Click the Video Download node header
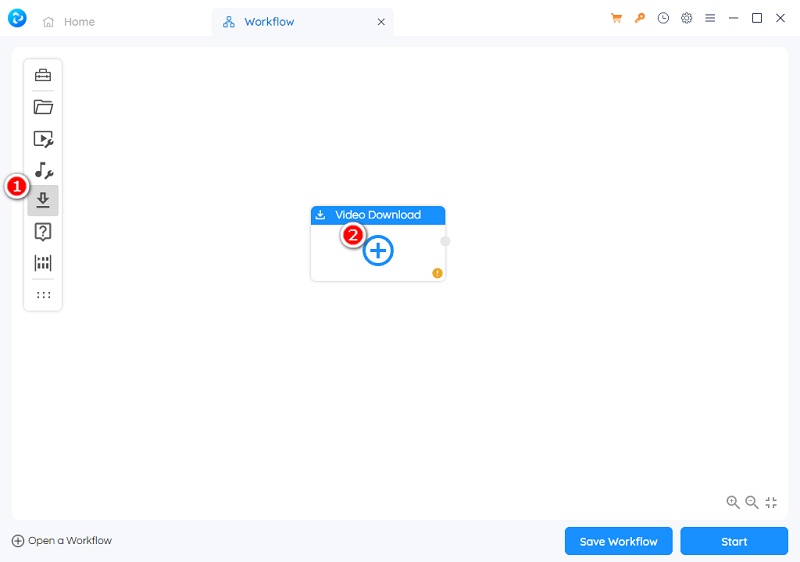This screenshot has width=800, height=562. point(378,215)
